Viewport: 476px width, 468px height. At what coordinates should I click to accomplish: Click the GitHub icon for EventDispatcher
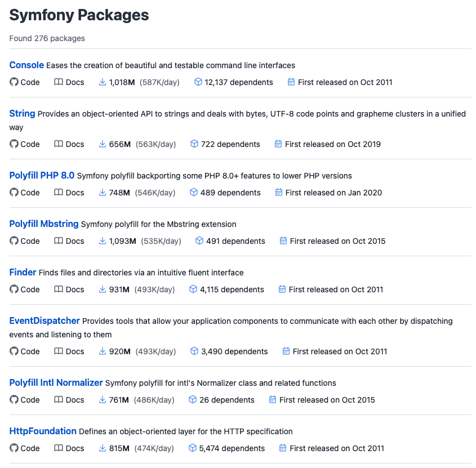14,351
